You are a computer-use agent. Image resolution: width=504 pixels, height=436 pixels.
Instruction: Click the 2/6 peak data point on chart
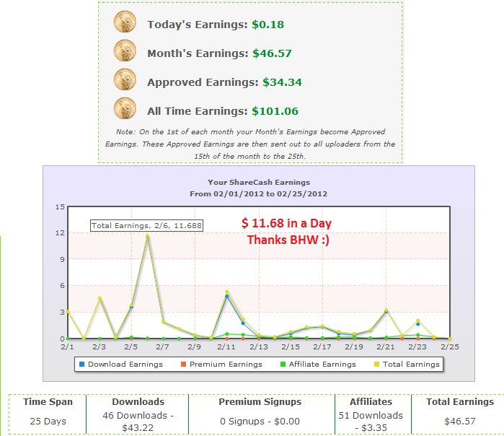147,236
